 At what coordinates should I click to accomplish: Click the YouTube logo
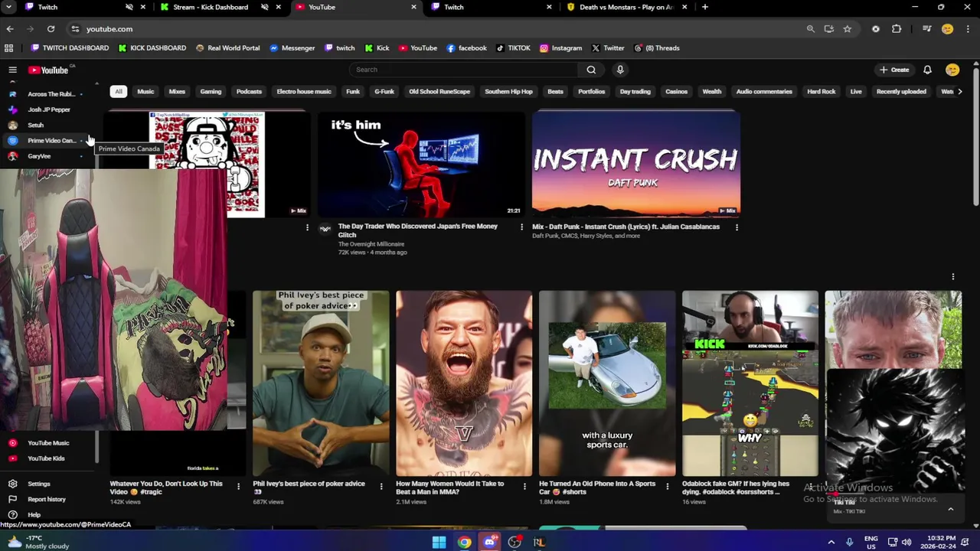pyautogui.click(x=50, y=70)
